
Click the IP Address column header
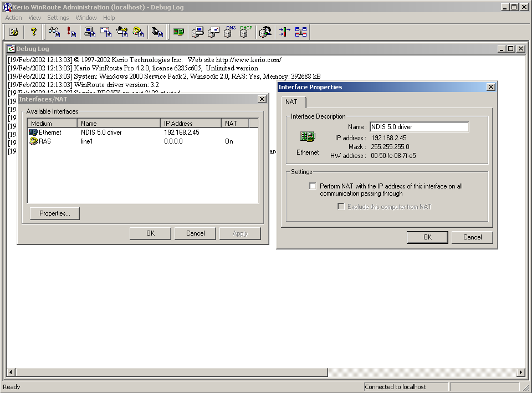point(191,124)
